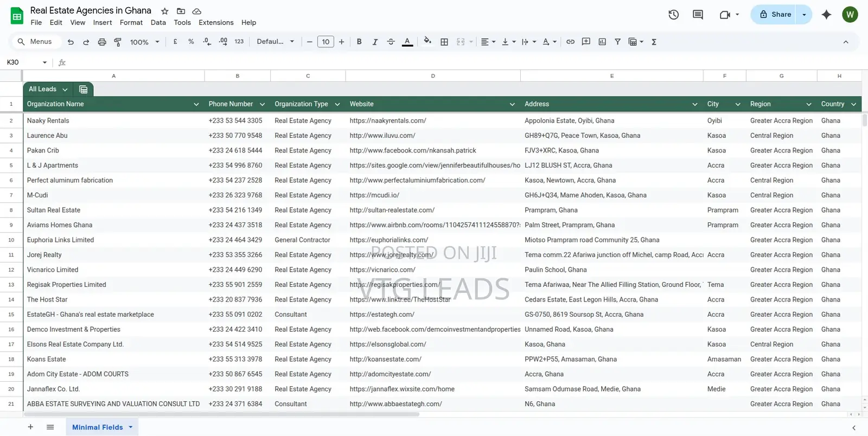The image size is (868, 436).
Task: Collapse the toolbar chevron
Action: [845, 42]
